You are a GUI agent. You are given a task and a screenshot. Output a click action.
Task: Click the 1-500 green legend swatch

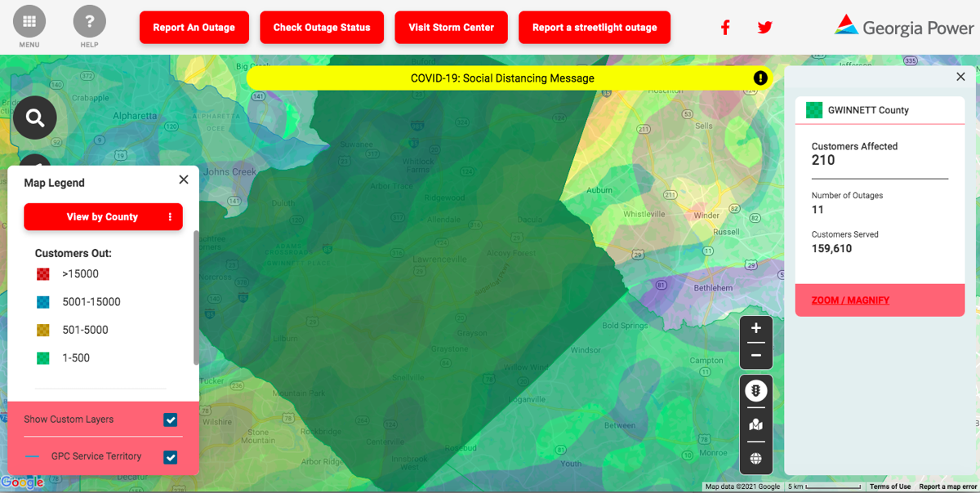pos(43,358)
